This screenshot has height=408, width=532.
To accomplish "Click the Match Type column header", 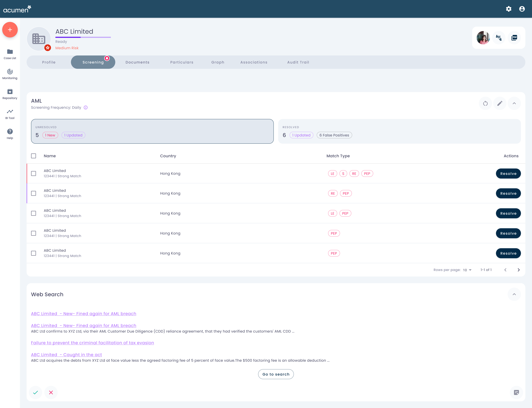I will [338, 156].
